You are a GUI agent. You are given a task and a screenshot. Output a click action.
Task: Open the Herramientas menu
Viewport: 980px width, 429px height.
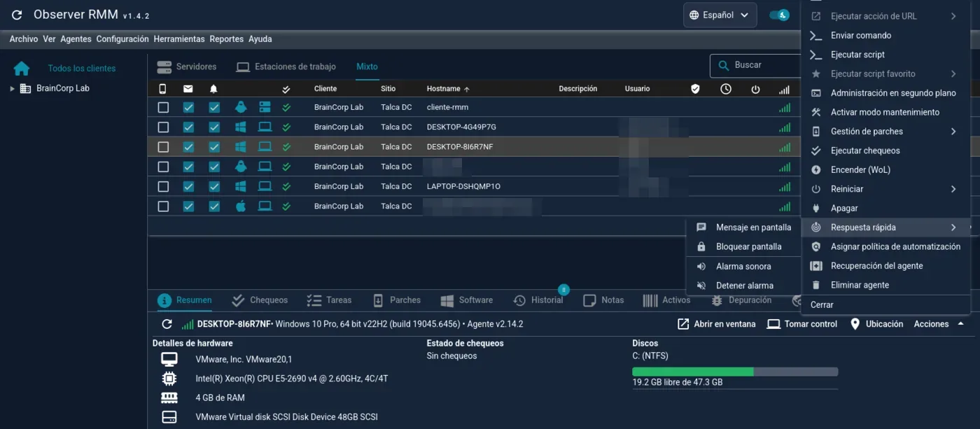[179, 39]
